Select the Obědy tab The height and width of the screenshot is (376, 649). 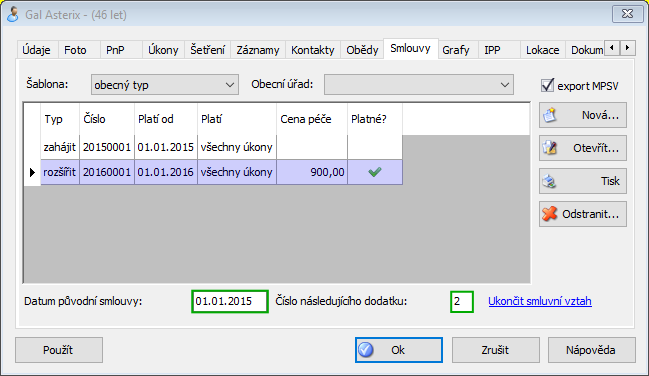click(362, 50)
